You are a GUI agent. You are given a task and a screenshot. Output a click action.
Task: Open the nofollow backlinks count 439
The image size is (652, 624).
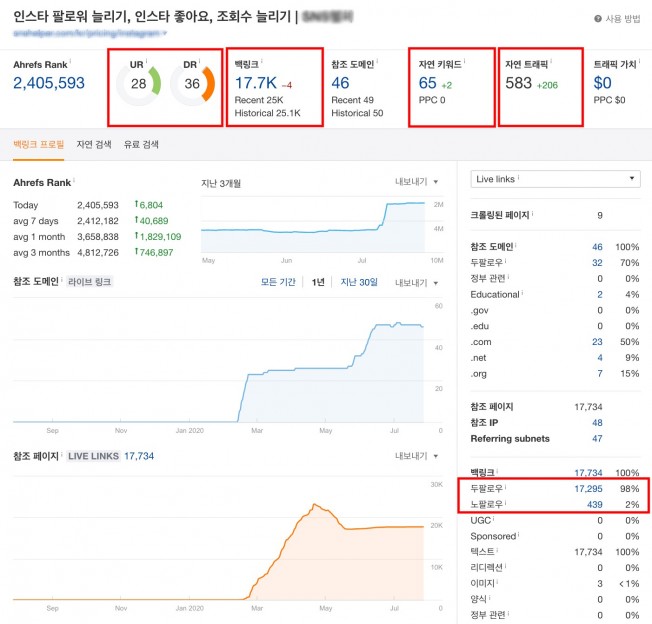point(595,504)
